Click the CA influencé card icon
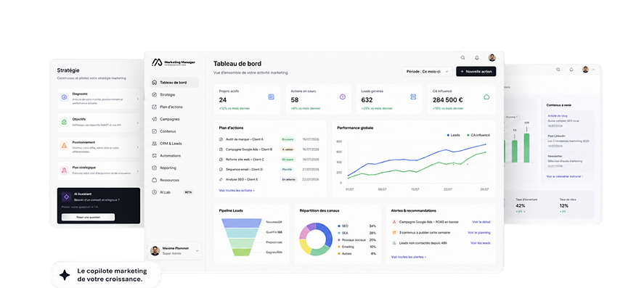The height and width of the screenshot is (288, 644). pyautogui.click(x=486, y=96)
